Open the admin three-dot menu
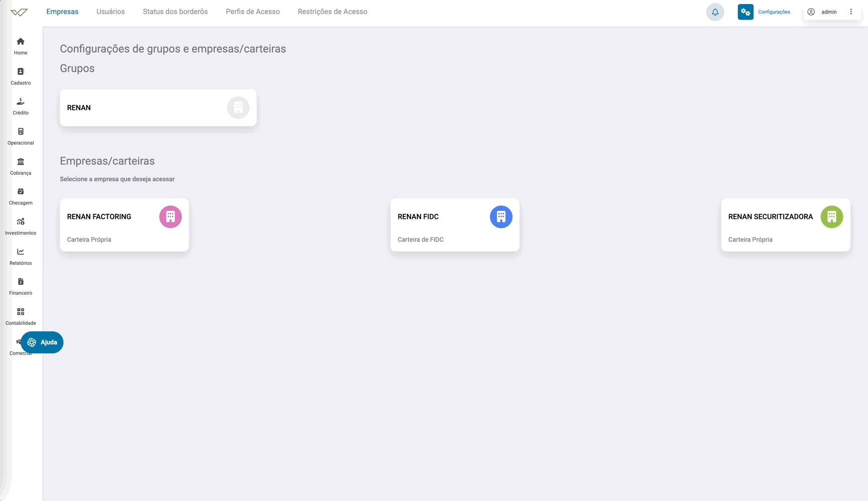The height and width of the screenshot is (501, 868). click(851, 12)
